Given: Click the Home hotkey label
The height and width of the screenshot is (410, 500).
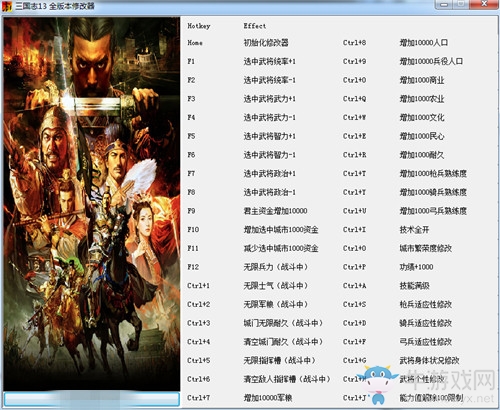Looking at the screenshot, I should point(195,43).
